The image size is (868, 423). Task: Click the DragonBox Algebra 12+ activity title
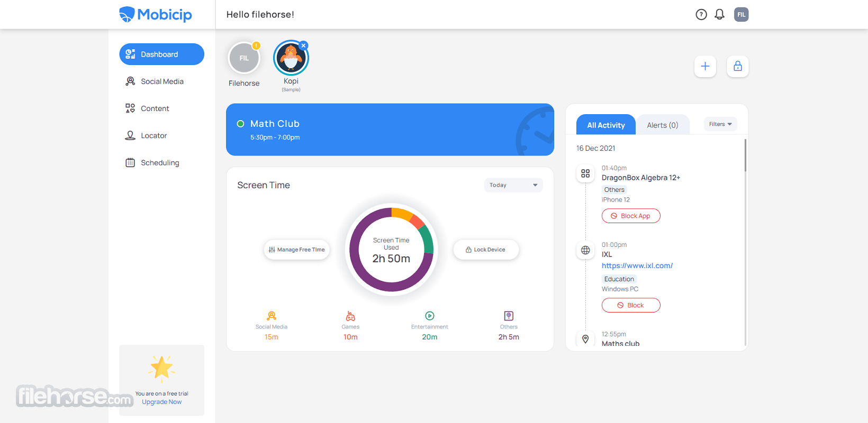[x=641, y=178]
